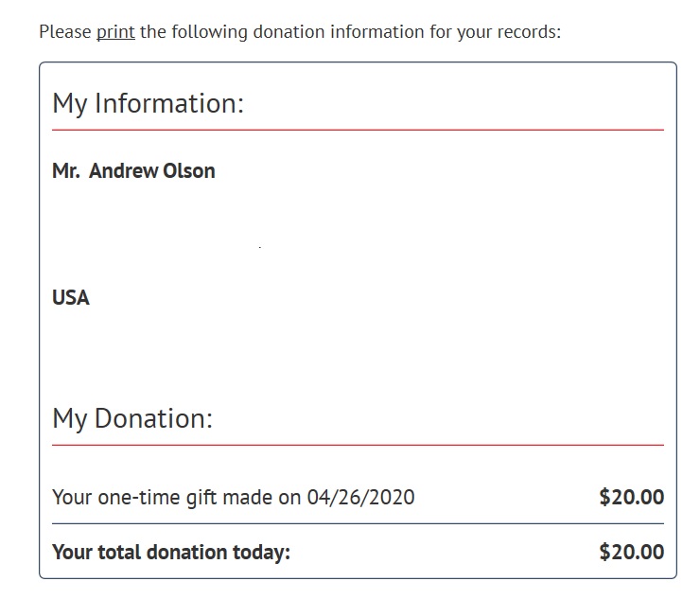Click the surname 'Olson'
This screenshot has width=700, height=599.
[x=189, y=170]
